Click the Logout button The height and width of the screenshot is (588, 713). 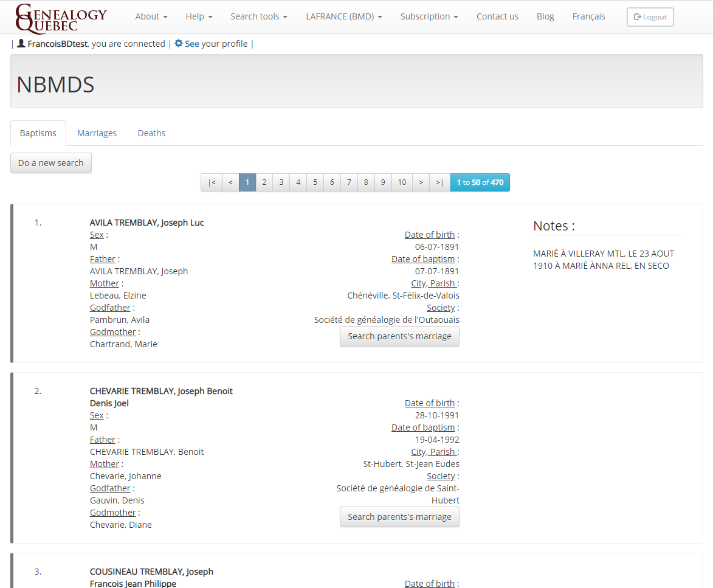pyautogui.click(x=650, y=17)
